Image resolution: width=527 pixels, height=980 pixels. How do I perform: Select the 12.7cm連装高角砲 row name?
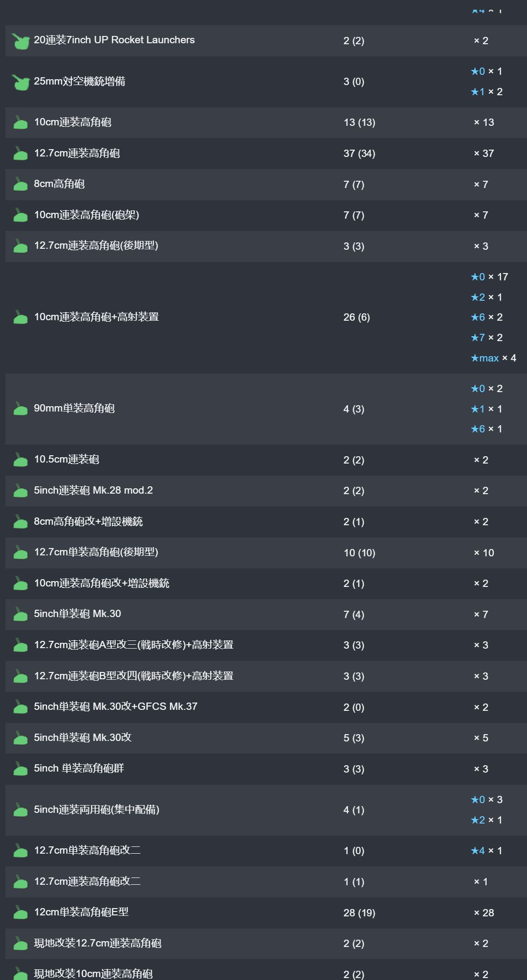click(77, 153)
